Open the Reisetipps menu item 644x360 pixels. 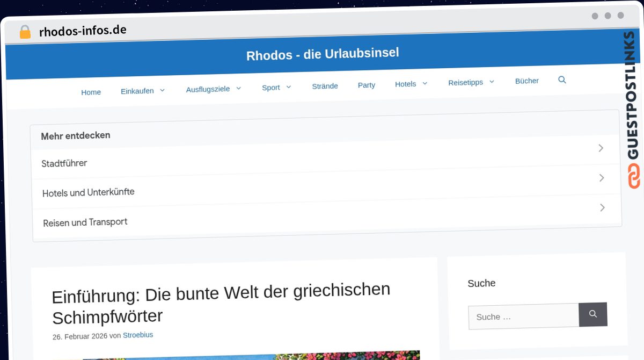point(466,82)
